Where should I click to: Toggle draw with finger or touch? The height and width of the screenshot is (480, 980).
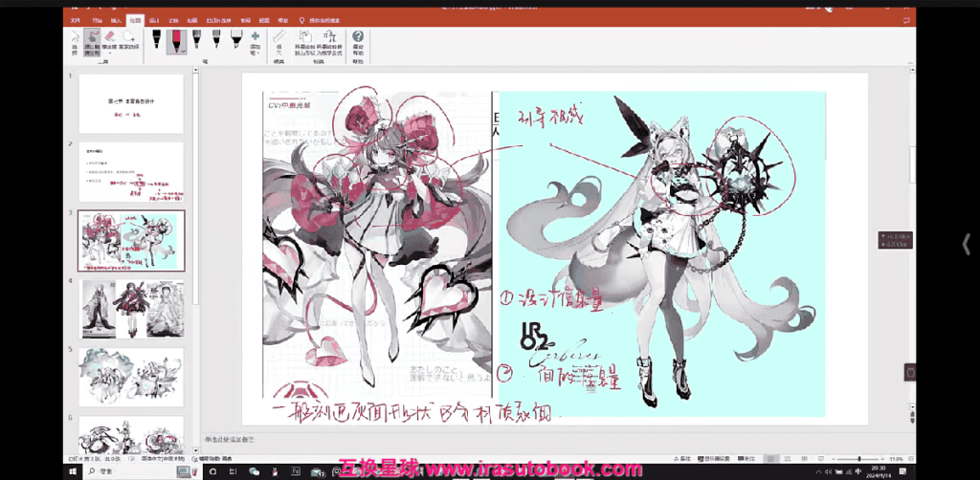pyautogui.click(x=91, y=42)
